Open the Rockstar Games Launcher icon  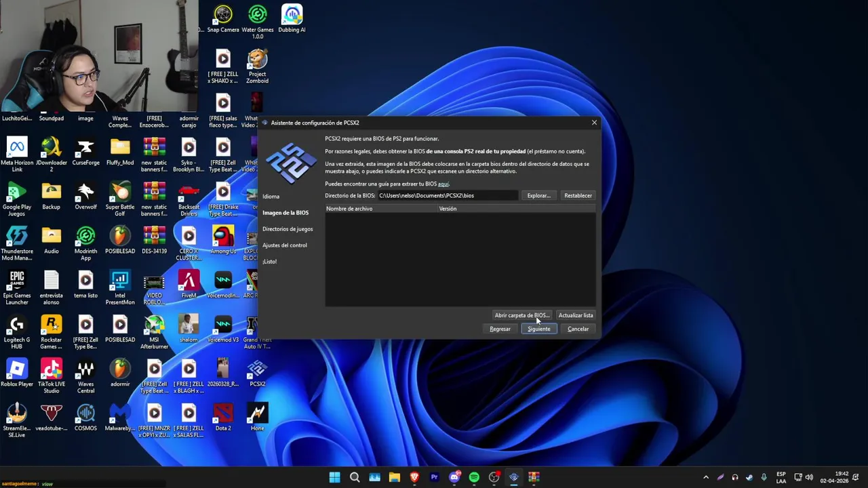pos(52,332)
